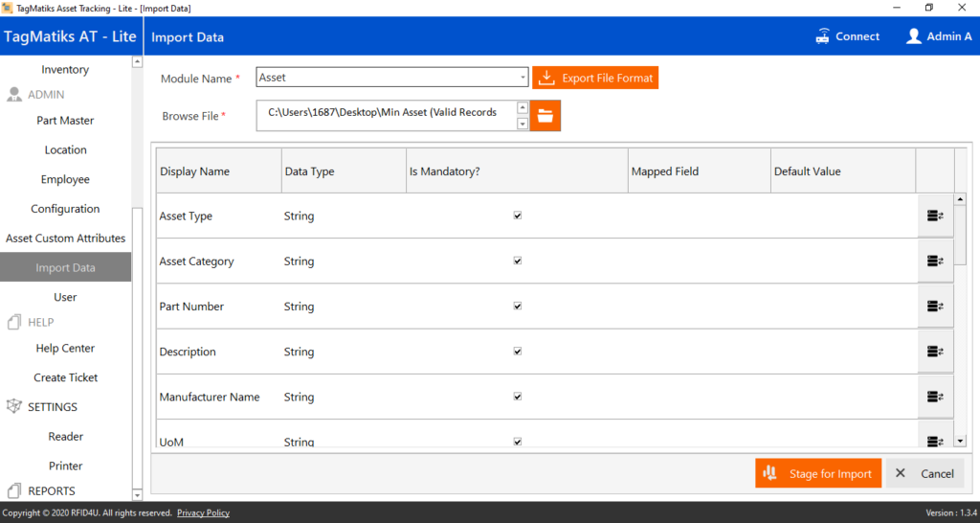The width and height of the screenshot is (980, 523).
Task: Click the HELP section document icon
Action: point(13,322)
